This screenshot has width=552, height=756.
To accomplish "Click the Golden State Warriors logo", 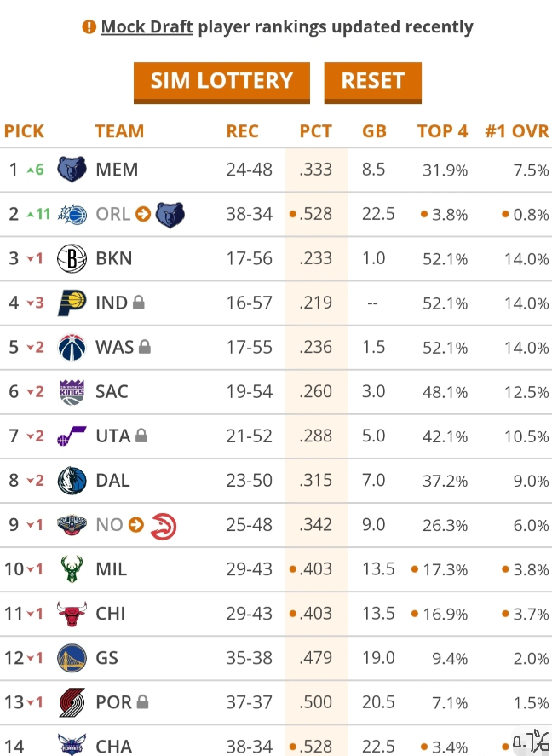I will point(72,658).
